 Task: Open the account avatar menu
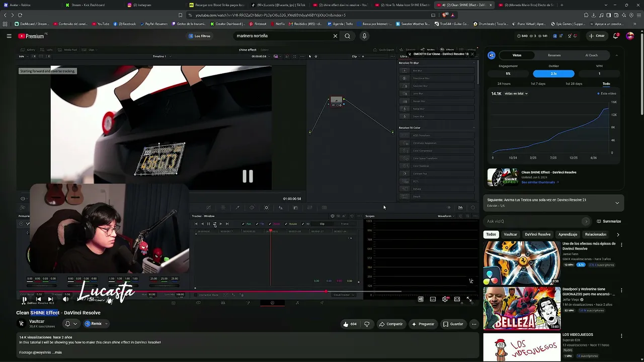pos(630,36)
